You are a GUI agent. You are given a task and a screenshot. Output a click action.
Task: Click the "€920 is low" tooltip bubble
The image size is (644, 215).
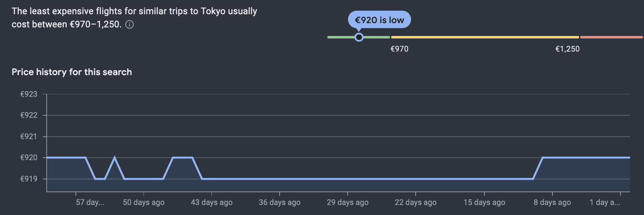379,20
